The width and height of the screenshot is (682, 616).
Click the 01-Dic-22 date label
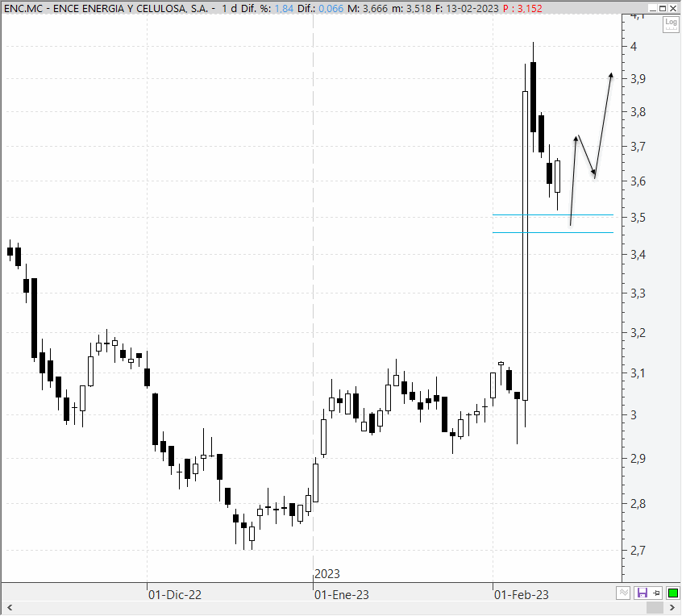(175, 595)
